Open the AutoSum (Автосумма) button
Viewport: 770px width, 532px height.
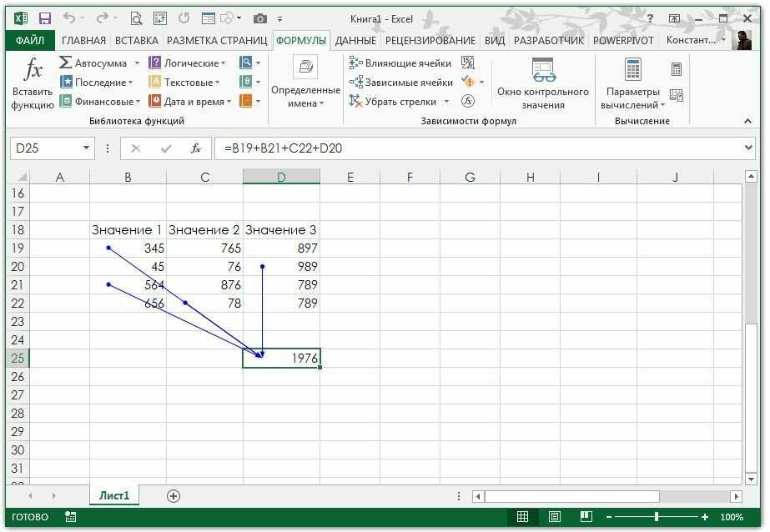point(93,63)
